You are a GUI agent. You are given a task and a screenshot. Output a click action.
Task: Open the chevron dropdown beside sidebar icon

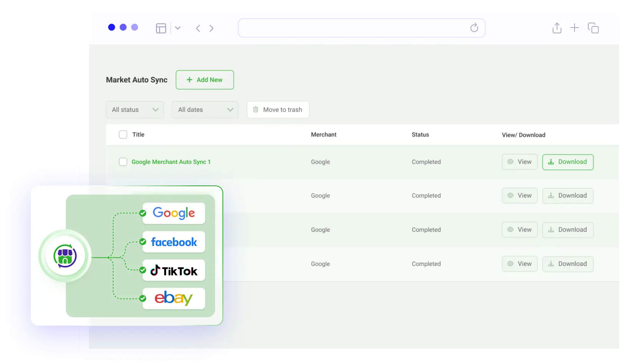tap(178, 28)
